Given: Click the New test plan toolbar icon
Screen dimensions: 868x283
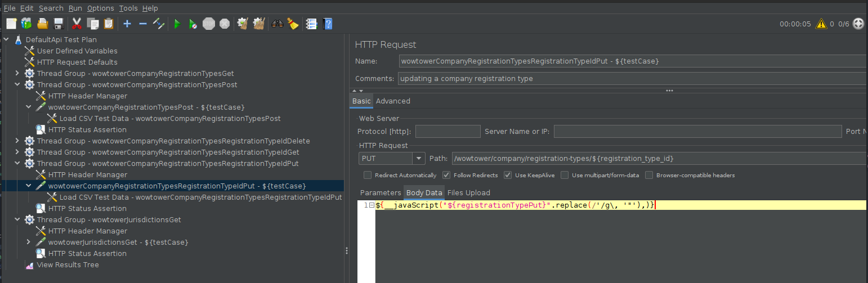Looking at the screenshot, I should click(x=11, y=24).
